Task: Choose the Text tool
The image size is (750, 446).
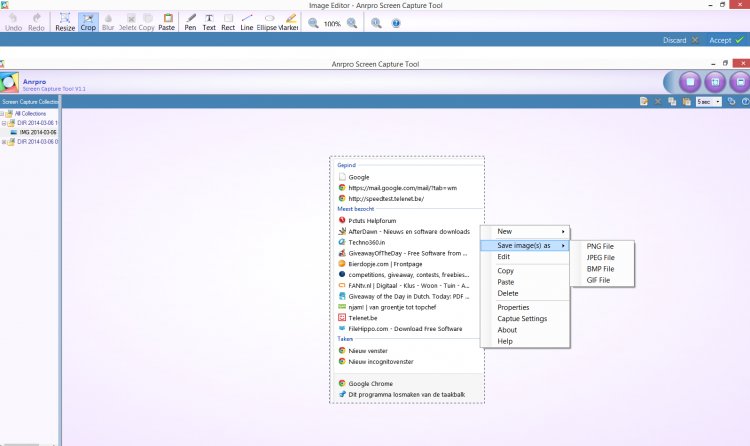Action: pyautogui.click(x=209, y=22)
